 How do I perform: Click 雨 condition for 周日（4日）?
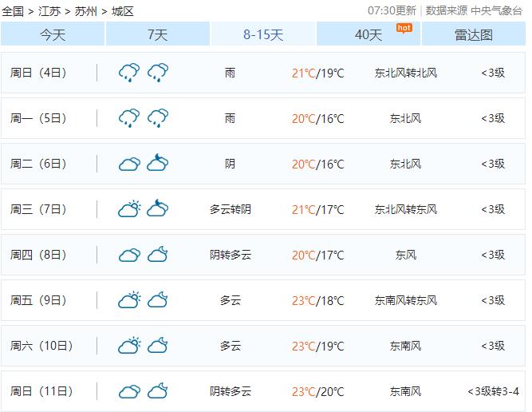[230, 73]
